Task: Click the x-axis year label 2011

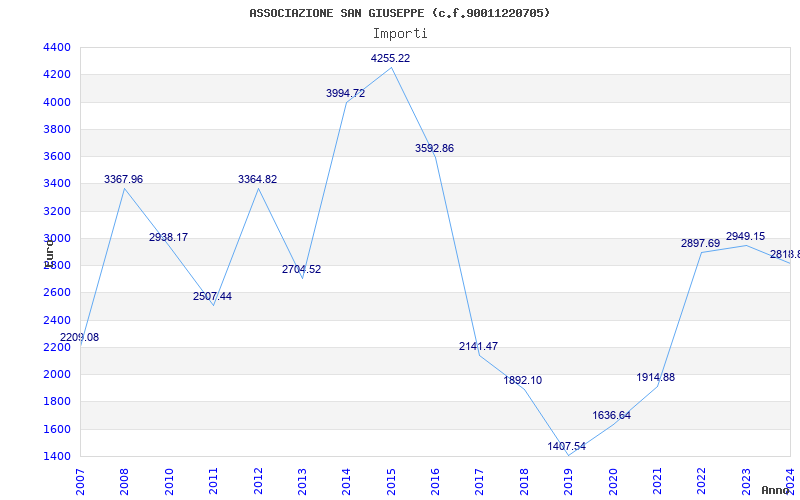Action: click(213, 482)
